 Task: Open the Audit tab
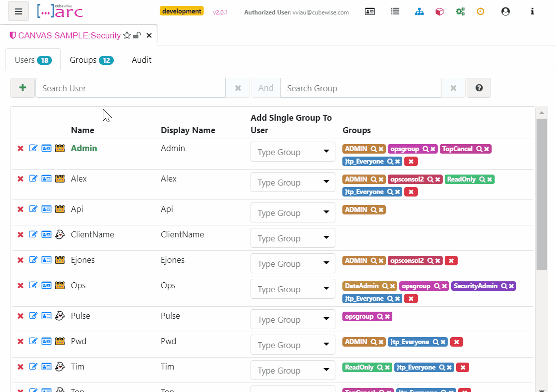(141, 60)
